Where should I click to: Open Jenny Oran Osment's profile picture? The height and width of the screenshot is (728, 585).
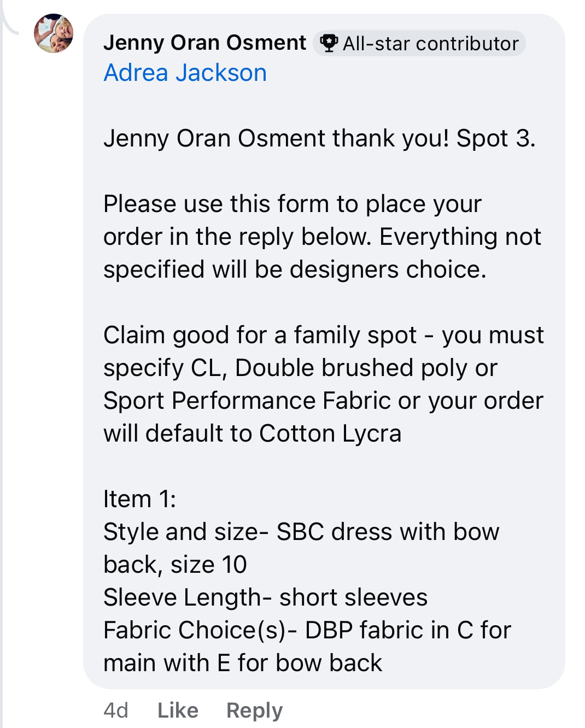click(54, 33)
